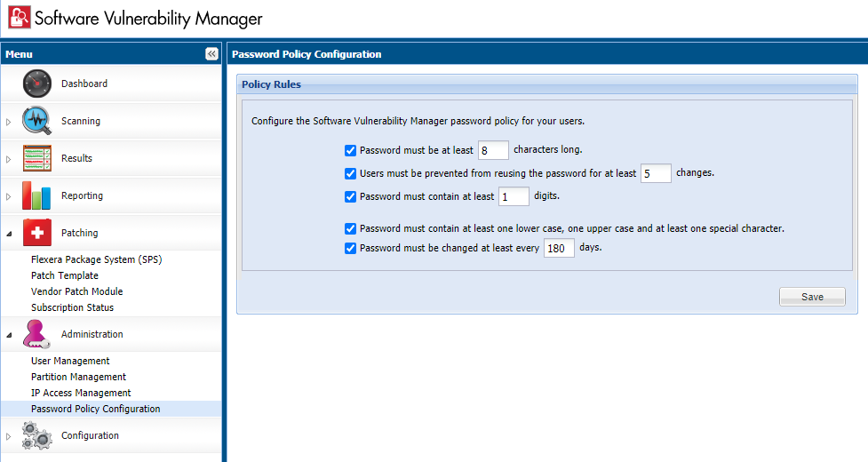Collapse the Patching section arrow
The width and height of the screenshot is (868, 462).
coord(9,234)
